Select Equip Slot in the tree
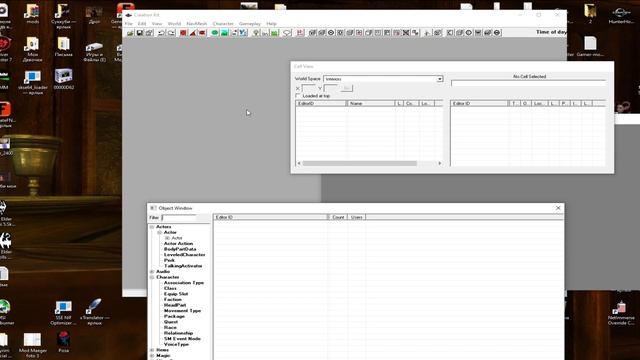Screen dimensions: 640x360 click(176, 294)
